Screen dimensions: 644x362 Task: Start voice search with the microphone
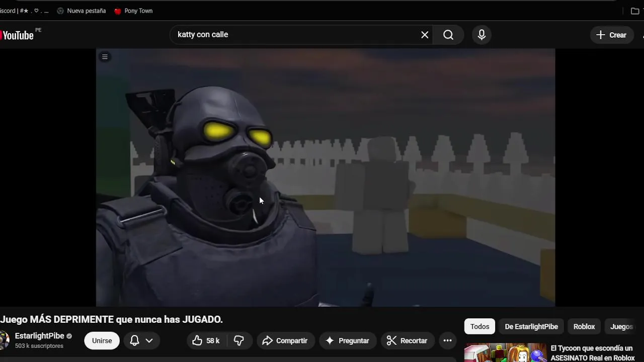(x=481, y=35)
